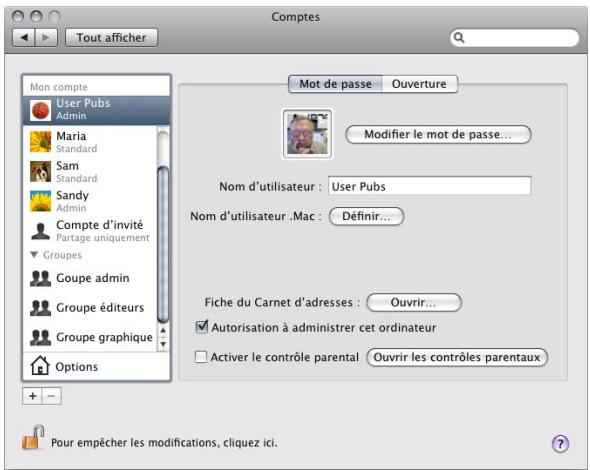Click the Nom d'utilisateur text field
590x470 pixels.
click(x=429, y=186)
